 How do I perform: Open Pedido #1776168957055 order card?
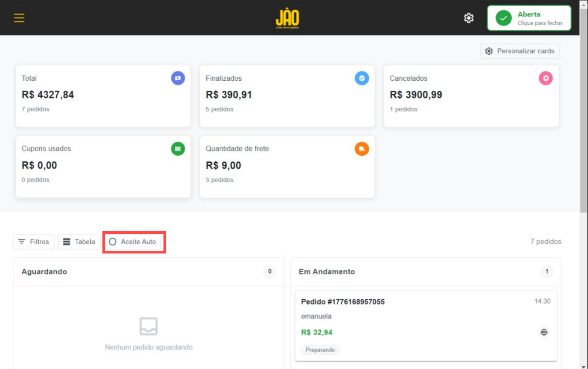click(426, 326)
